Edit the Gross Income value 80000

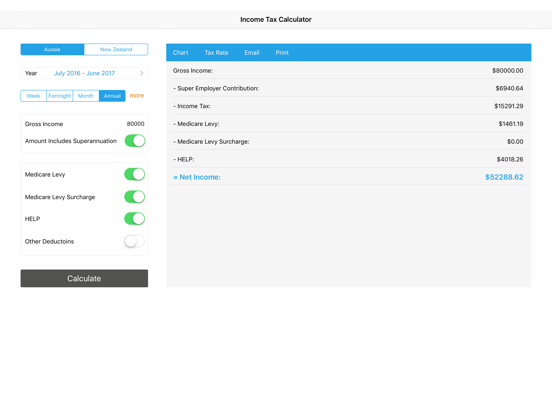136,124
